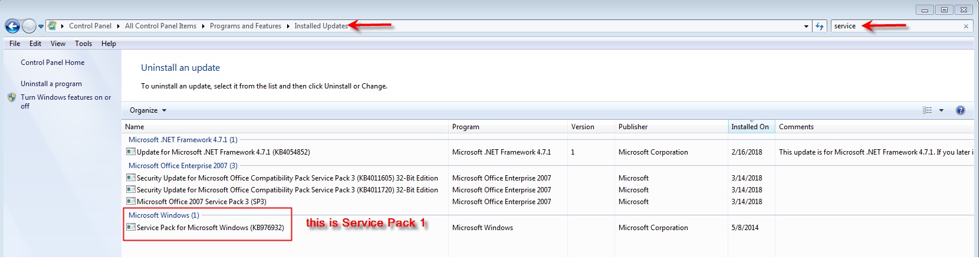The height and width of the screenshot is (259, 980).
Task: Click the Forward navigation arrow button
Action: (29, 26)
